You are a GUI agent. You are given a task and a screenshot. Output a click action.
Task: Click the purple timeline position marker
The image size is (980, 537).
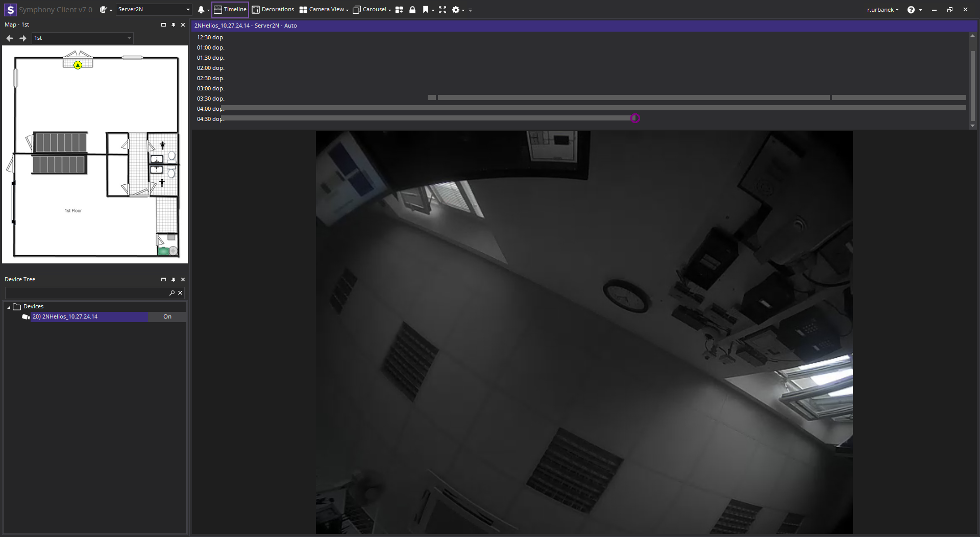pyautogui.click(x=635, y=118)
